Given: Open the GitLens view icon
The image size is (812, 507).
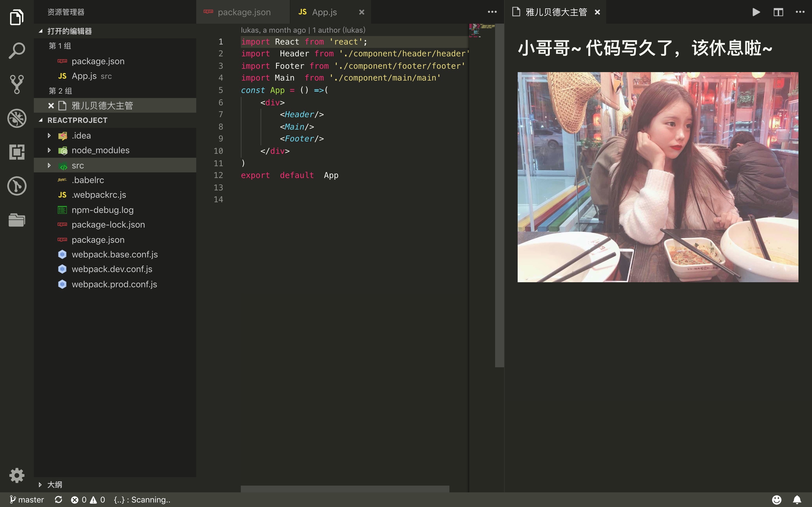Looking at the screenshot, I should point(17,186).
